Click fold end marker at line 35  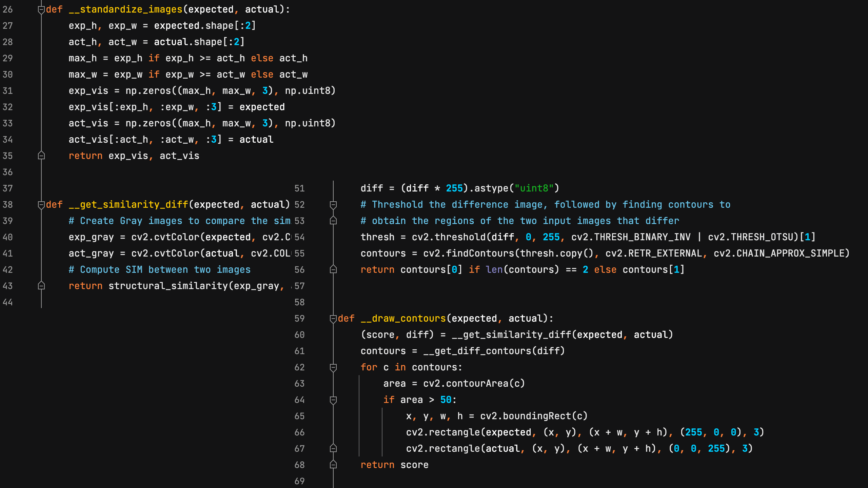click(41, 156)
